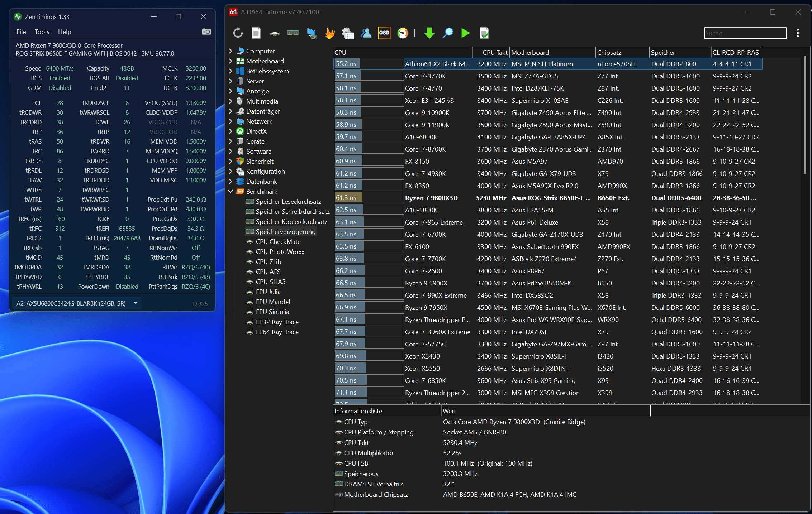Open the Report page icon in the toolbar

tap(256, 33)
